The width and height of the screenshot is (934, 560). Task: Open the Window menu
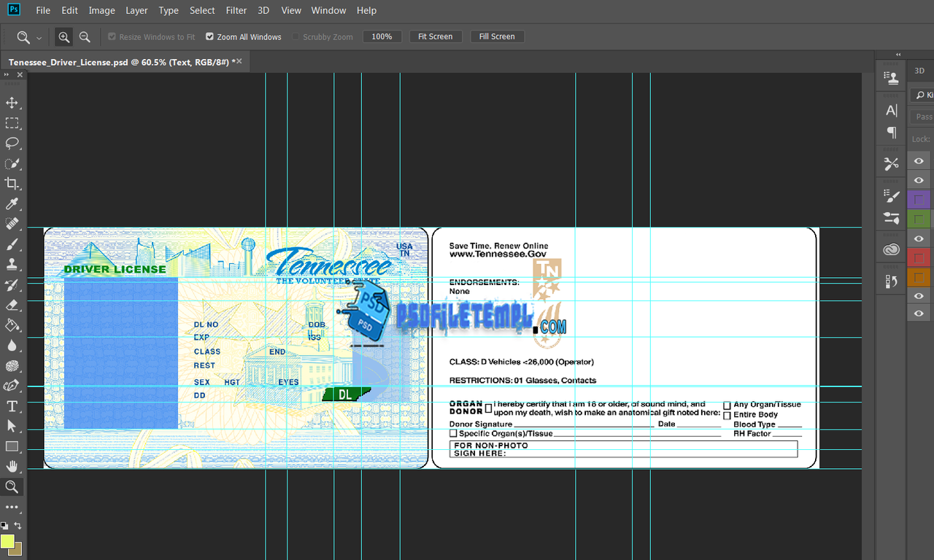(x=328, y=10)
